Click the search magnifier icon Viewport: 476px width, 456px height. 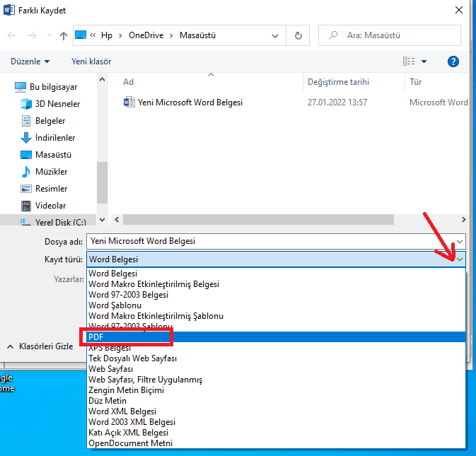coord(333,35)
